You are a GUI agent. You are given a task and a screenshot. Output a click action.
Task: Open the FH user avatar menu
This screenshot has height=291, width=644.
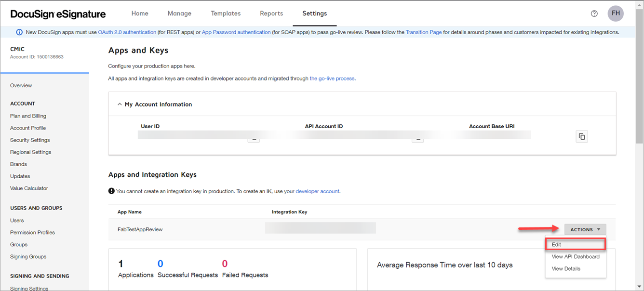coord(616,13)
